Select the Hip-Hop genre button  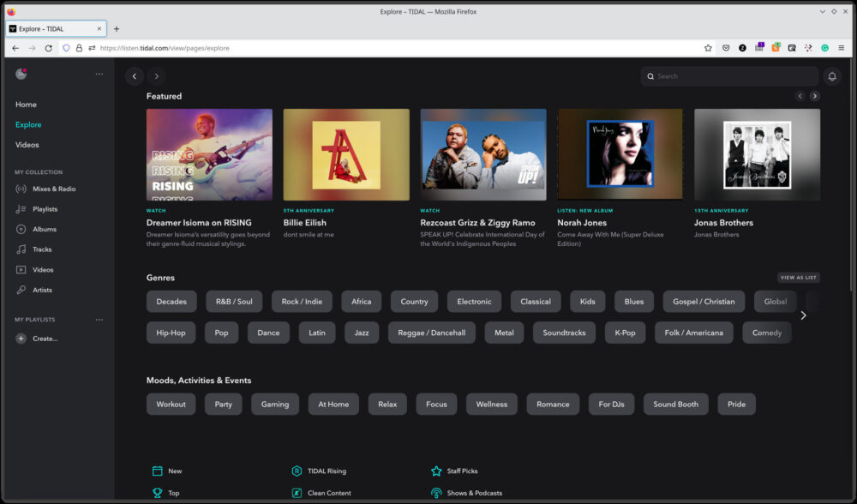pyautogui.click(x=171, y=333)
